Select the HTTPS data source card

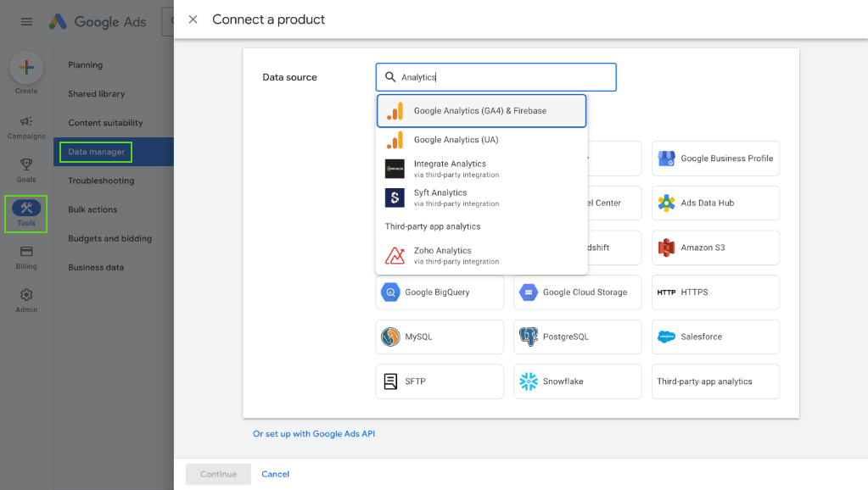pyautogui.click(x=715, y=292)
